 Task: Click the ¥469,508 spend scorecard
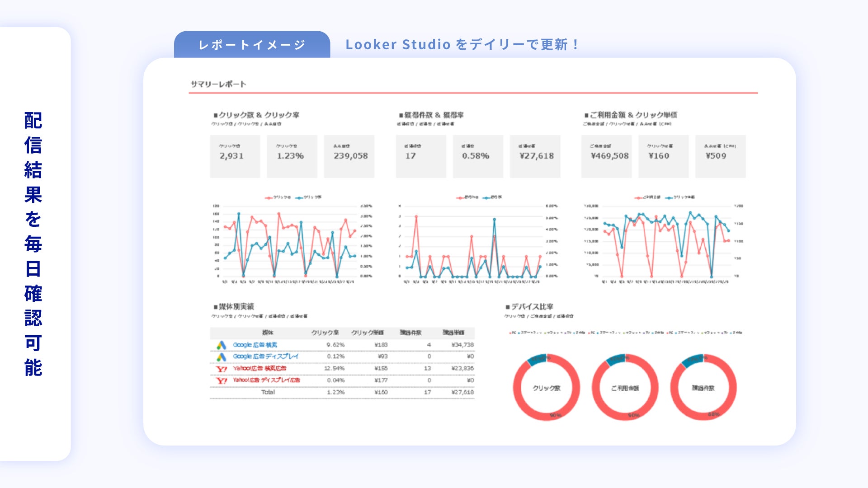[606, 156]
